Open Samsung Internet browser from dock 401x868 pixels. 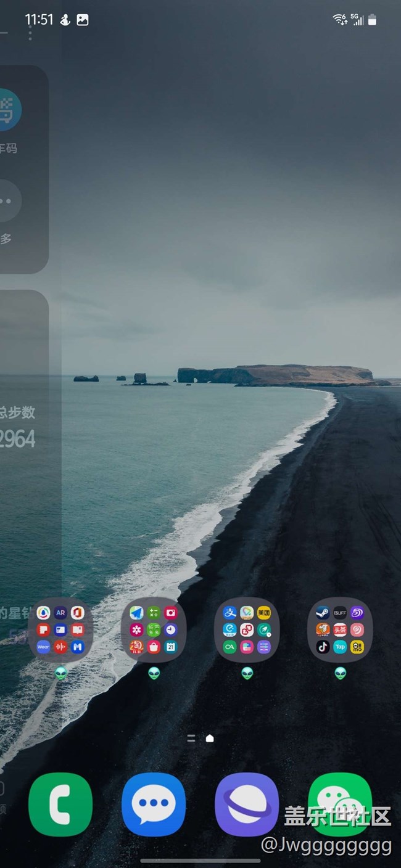click(x=247, y=804)
